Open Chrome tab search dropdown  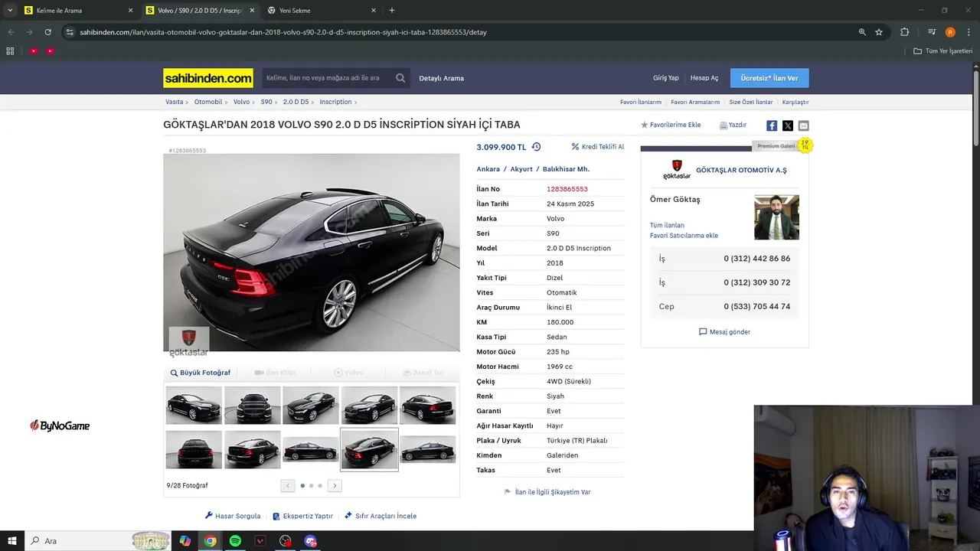point(10,11)
